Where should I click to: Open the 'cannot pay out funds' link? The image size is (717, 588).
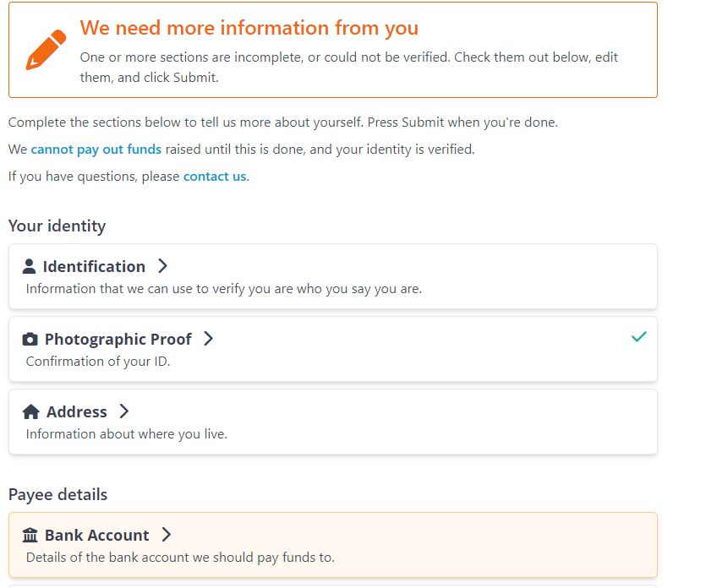coord(96,150)
